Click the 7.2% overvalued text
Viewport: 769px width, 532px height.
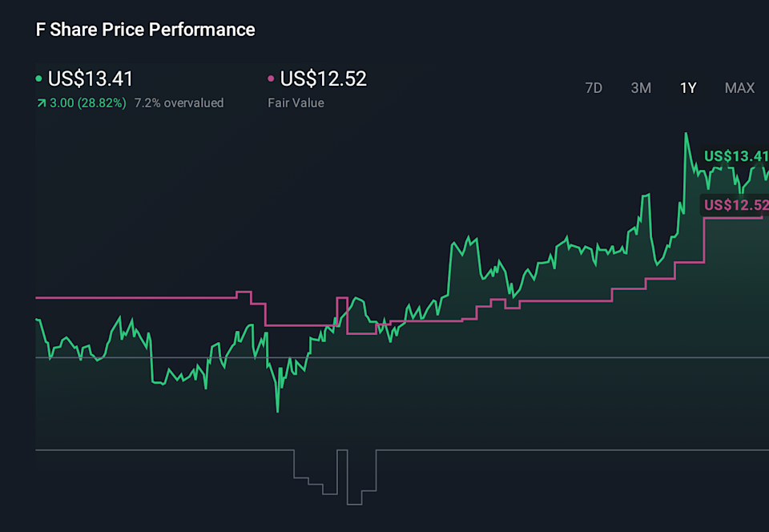click(179, 103)
